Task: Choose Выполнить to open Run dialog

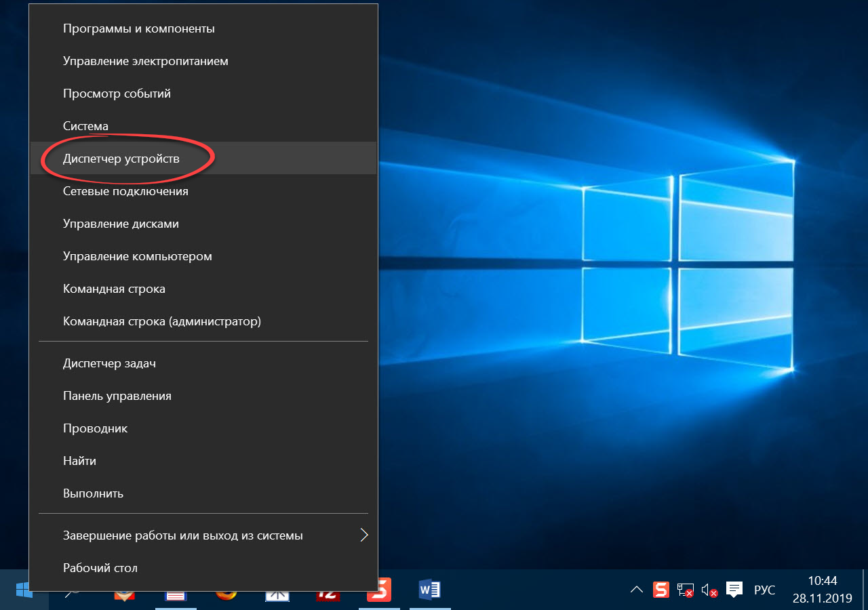Action: coord(203,493)
